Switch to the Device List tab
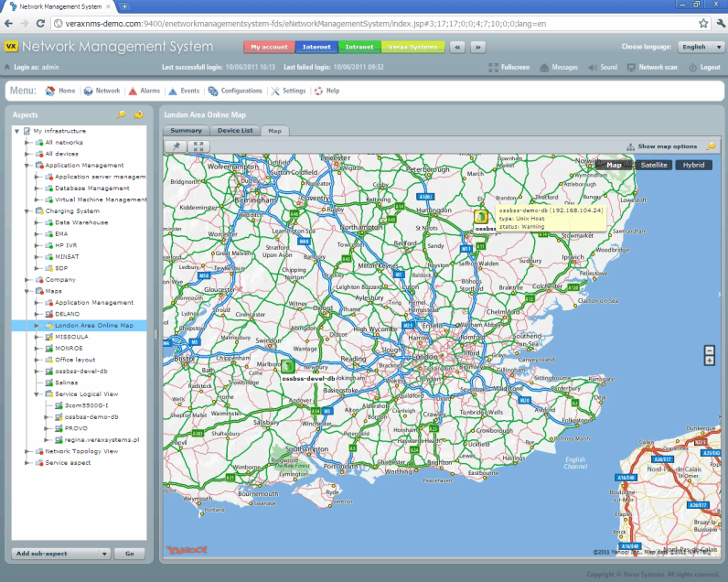 pyautogui.click(x=235, y=131)
